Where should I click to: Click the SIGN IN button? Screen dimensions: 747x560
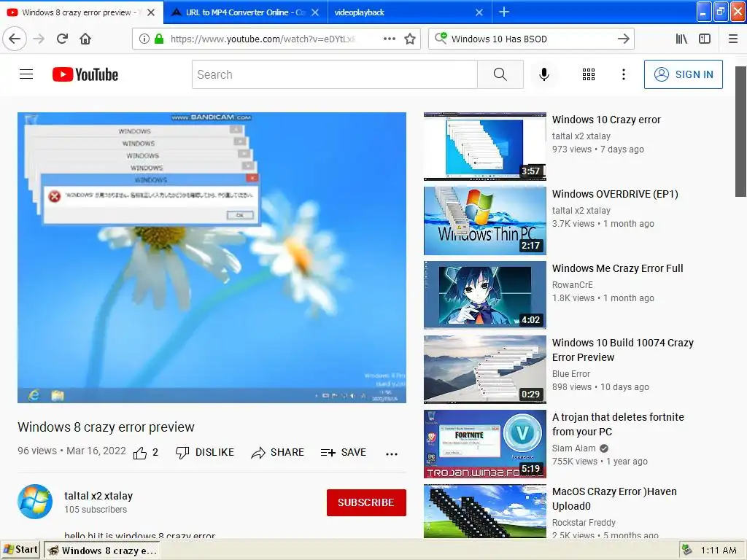[683, 74]
